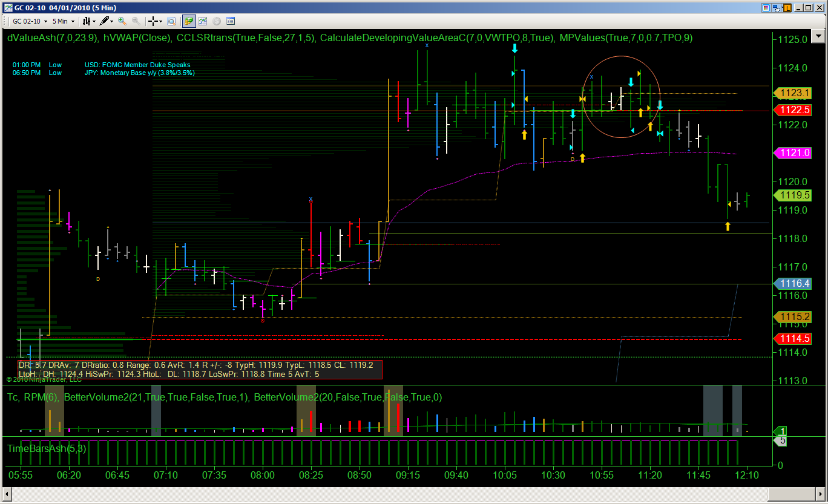Expand the drawing tools dropdown arrow
Image resolution: width=828 pixels, height=504 pixels.
tap(112, 21)
